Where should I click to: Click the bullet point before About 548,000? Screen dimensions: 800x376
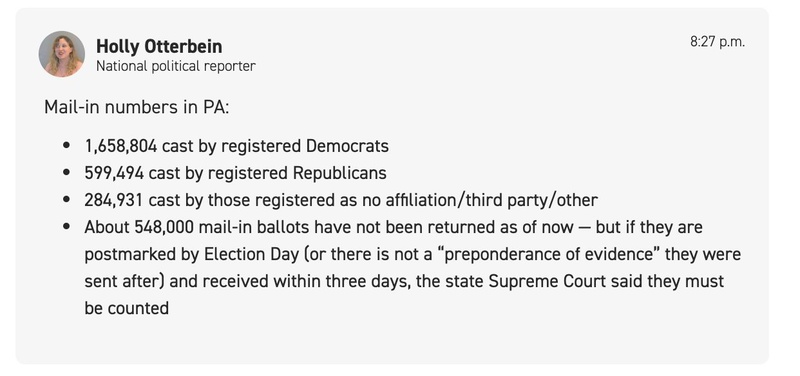(x=66, y=228)
